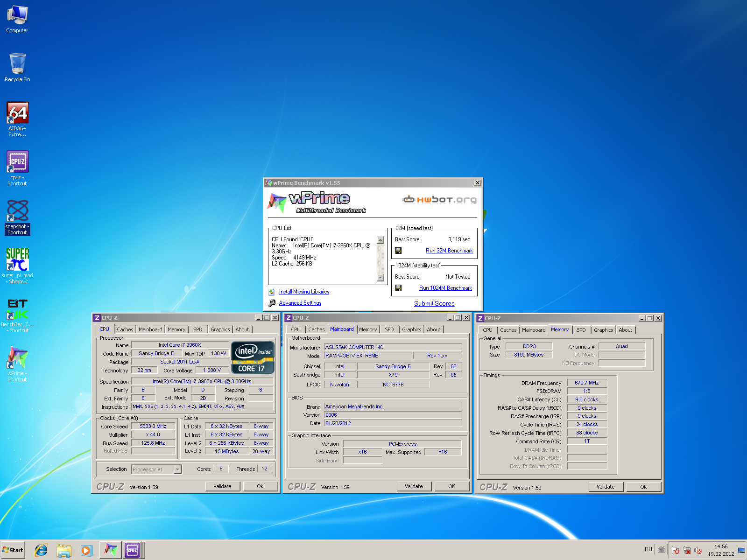Open Advanced Settings link in wPrime
The width and height of the screenshot is (747, 560).
(300, 303)
